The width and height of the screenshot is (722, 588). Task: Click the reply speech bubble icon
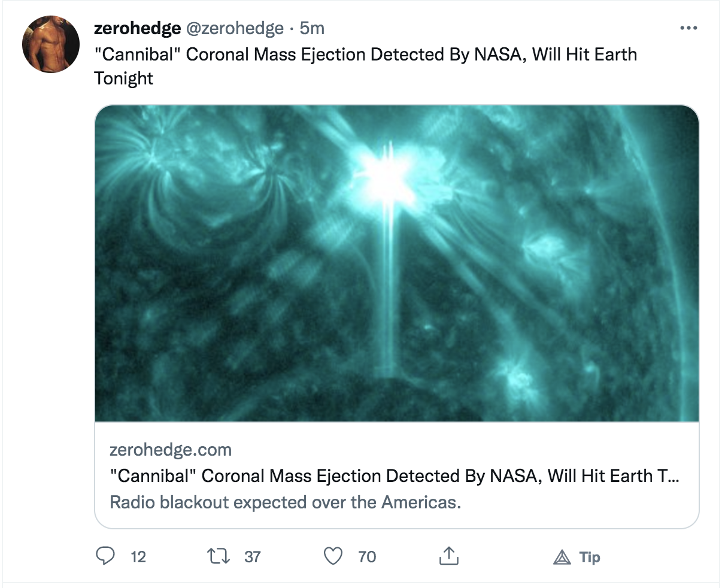(106, 557)
